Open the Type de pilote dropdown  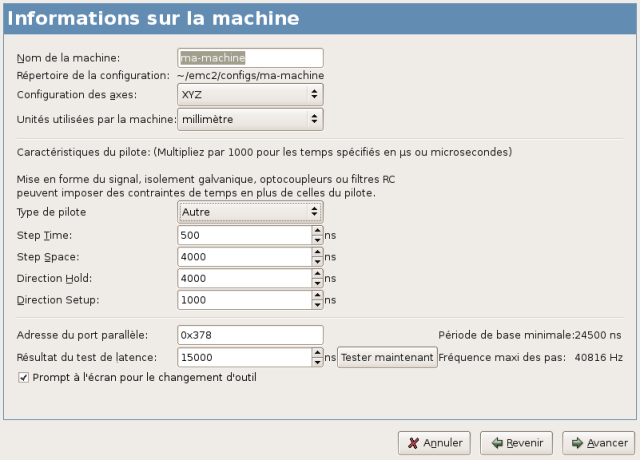click(250, 211)
